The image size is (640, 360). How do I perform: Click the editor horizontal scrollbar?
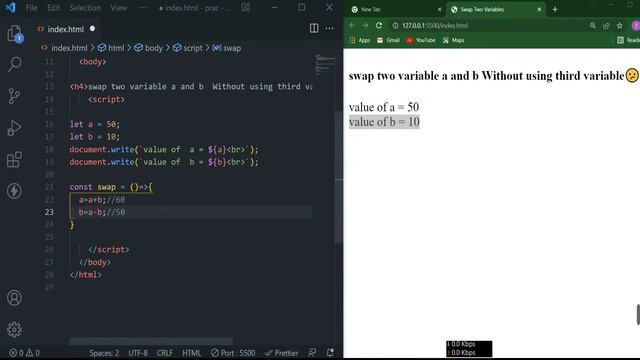pyautogui.click(x=151, y=340)
